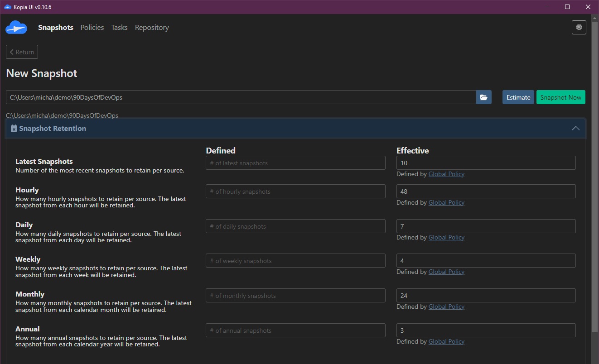Click the Snapshot Retention calendar icon
599x364 pixels.
click(x=14, y=129)
